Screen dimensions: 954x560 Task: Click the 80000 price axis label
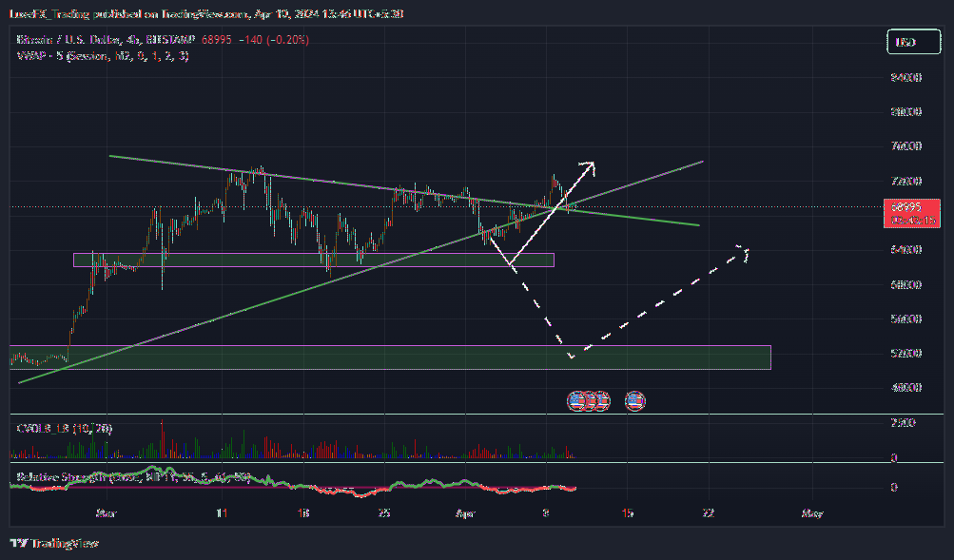point(905,112)
